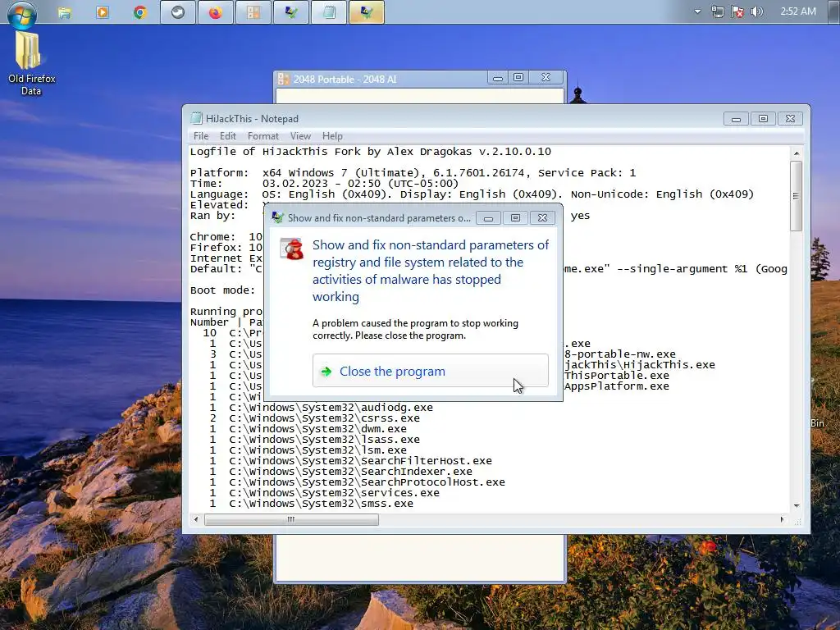Open Windows Explorer from the taskbar
This screenshot has height=630, width=840.
[x=65, y=12]
